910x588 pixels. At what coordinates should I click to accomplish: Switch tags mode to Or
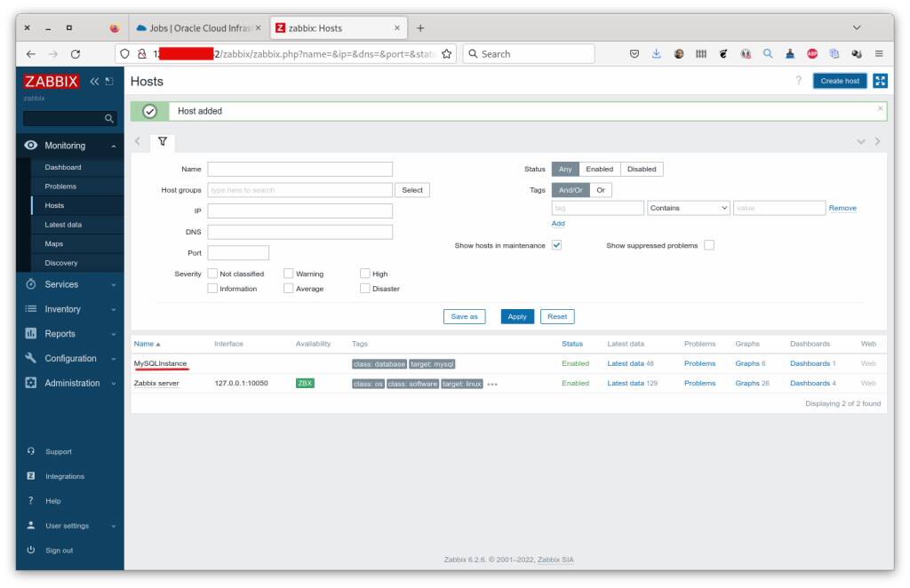[x=601, y=190]
